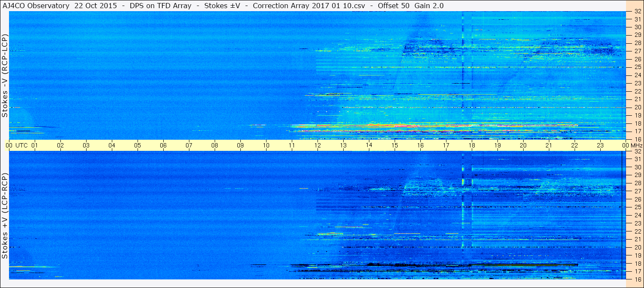Screen dimensions: 644x288
Task: Click the 16 hour tick on time axis
Action: 420,145
